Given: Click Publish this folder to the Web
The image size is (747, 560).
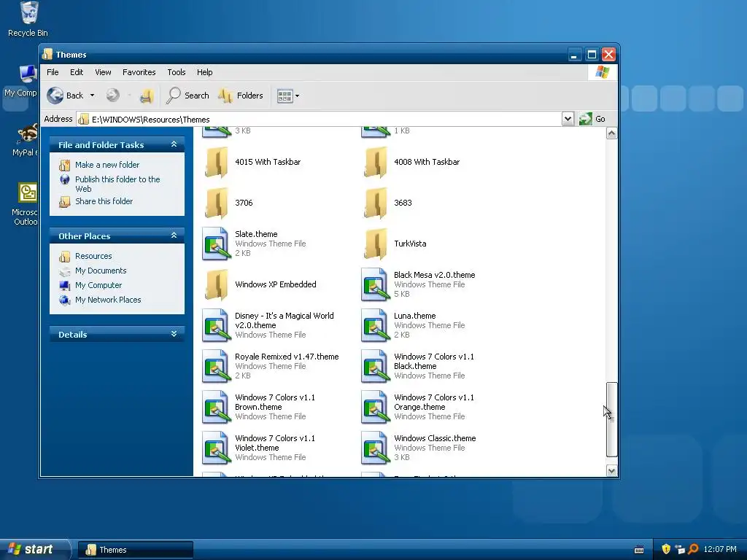Looking at the screenshot, I should 117,184.
